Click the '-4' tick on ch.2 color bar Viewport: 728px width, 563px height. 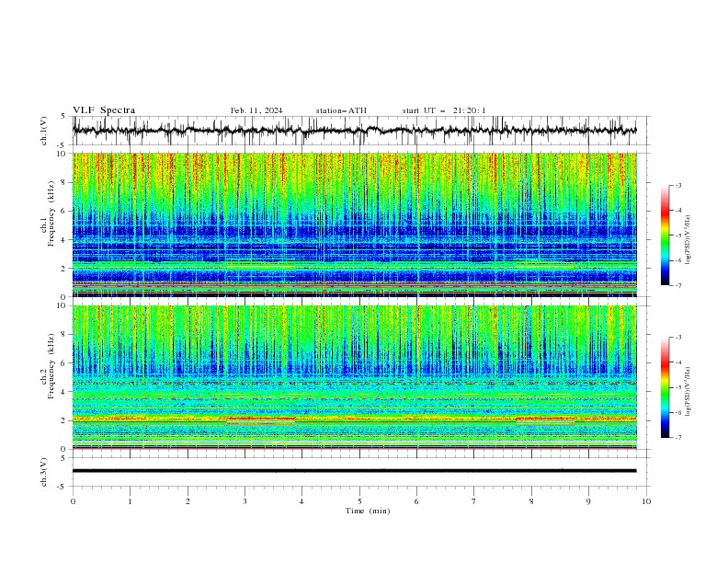(678, 362)
